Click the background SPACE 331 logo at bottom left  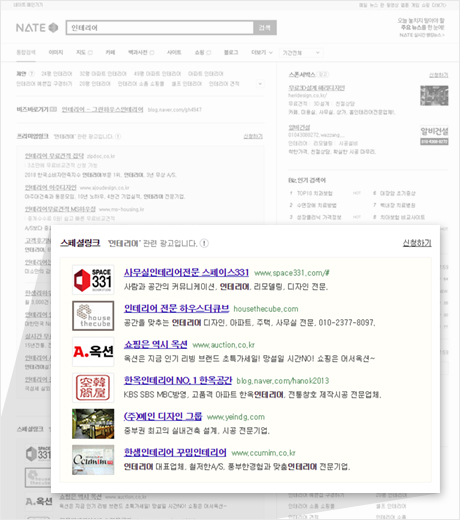[x=38, y=454]
